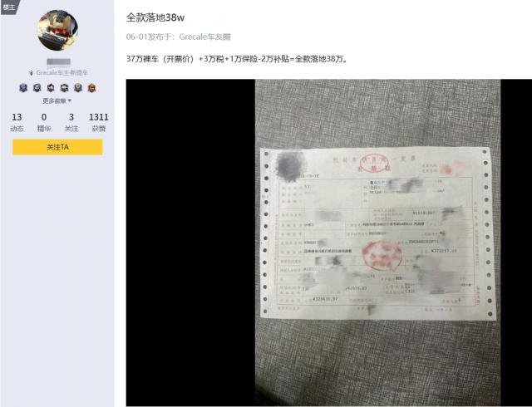Click the 楼主 corner tag

click(9, 7)
